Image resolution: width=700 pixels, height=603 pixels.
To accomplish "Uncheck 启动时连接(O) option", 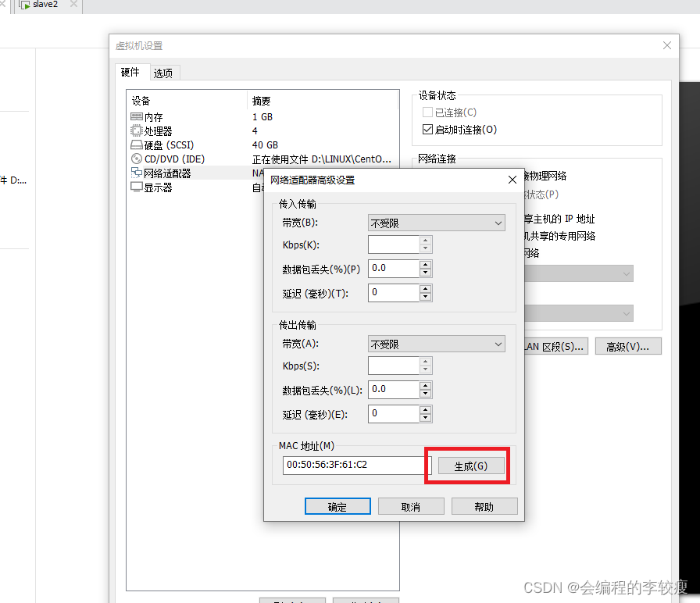I will coord(428,129).
